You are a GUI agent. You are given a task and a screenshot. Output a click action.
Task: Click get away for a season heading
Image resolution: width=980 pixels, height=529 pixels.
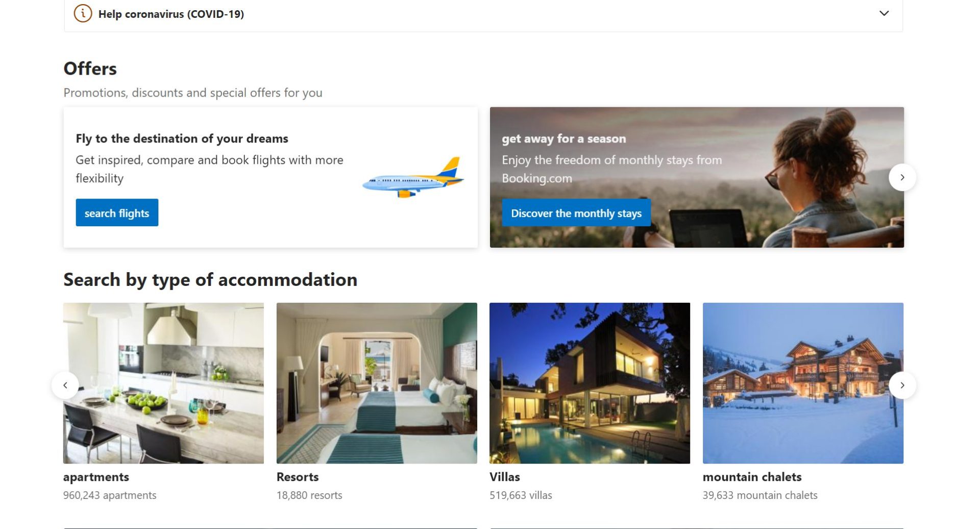coord(563,138)
